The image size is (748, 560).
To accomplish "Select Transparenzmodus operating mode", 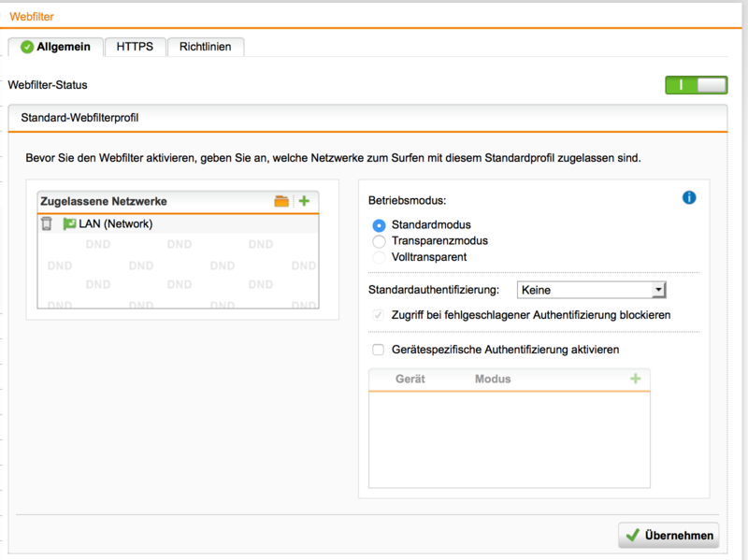I will pyautogui.click(x=378, y=240).
